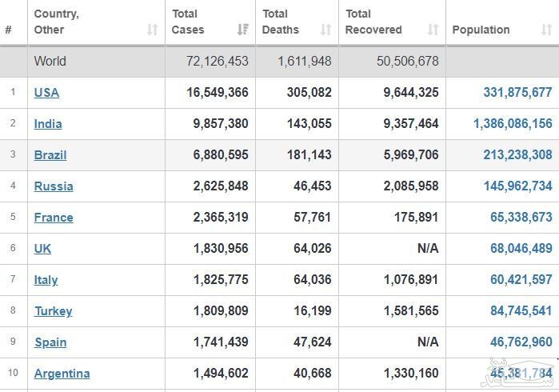Viewport: 559px width, 392px height.
Task: Click sort arrows in Total Recovered column
Action: tap(433, 30)
